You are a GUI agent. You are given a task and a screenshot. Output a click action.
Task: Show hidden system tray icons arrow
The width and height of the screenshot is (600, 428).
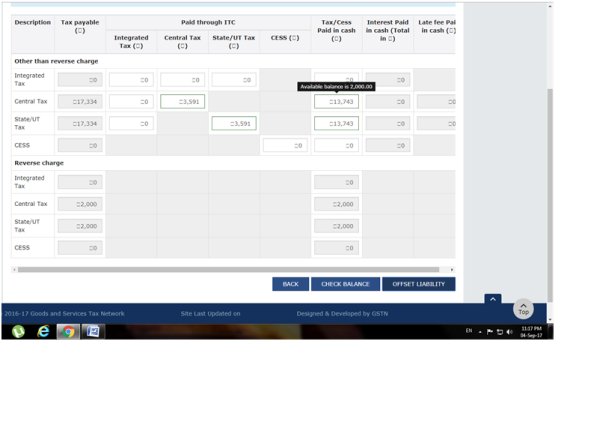pyautogui.click(x=480, y=332)
